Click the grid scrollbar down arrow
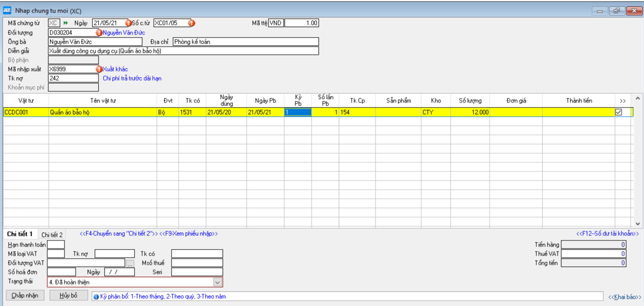This screenshot has width=644, height=306. (637, 224)
